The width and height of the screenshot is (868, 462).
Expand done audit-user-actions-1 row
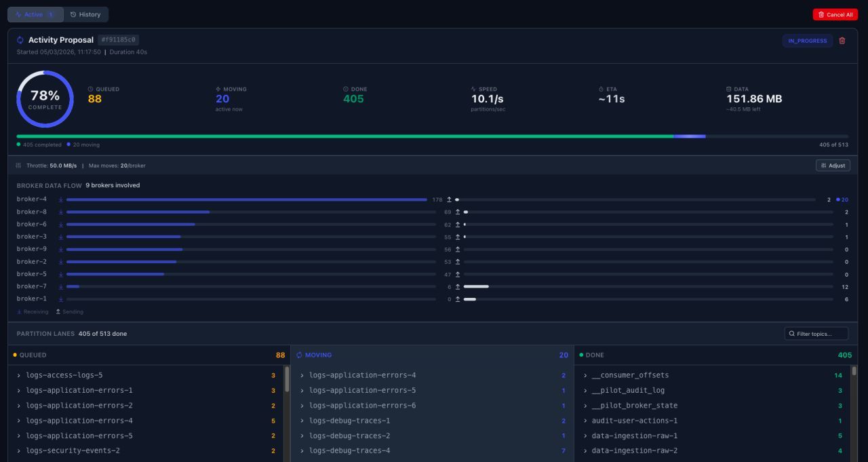coord(712,421)
